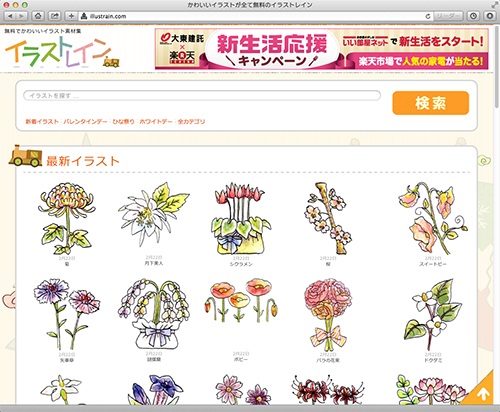Image resolution: width=500 pixels, height=412 pixels.
Task: Click the downloads icon beside the clock icon
Action: pyautogui.click(x=489, y=16)
